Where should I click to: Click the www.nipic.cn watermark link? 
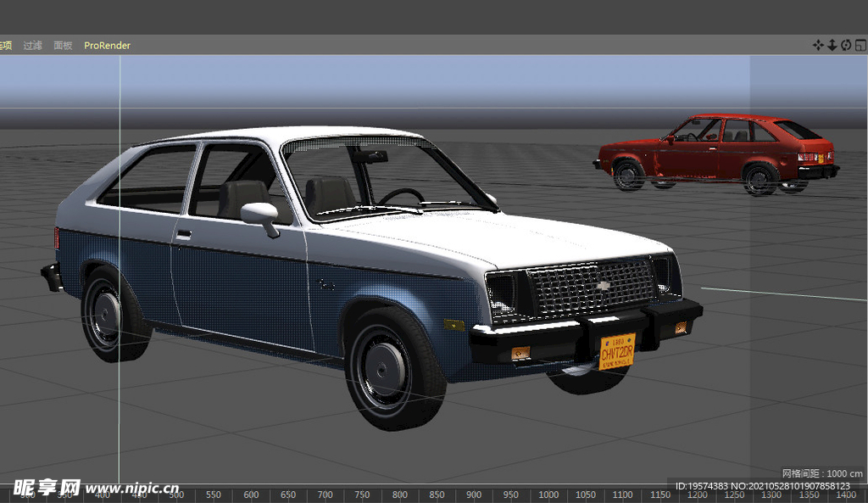(131, 489)
